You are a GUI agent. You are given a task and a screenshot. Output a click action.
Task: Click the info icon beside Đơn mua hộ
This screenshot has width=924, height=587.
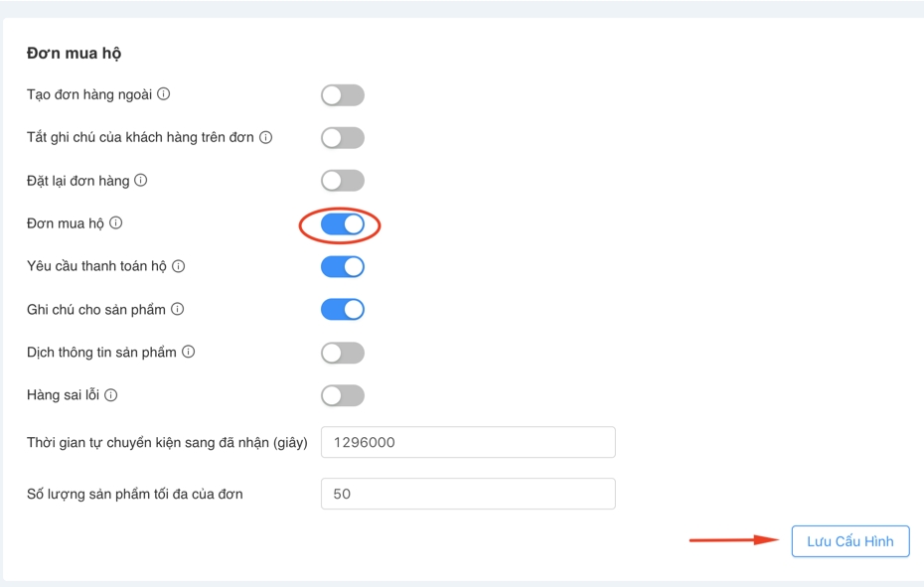[115, 223]
